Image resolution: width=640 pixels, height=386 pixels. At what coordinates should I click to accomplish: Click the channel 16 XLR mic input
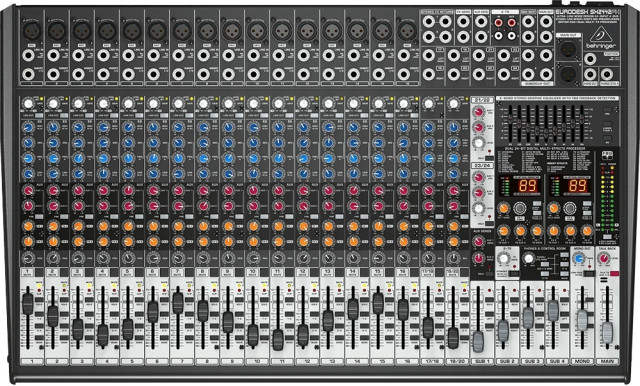click(407, 31)
